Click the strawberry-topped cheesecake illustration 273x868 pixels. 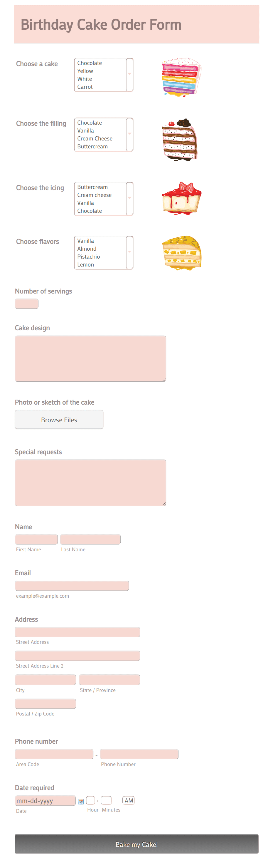[x=182, y=199]
